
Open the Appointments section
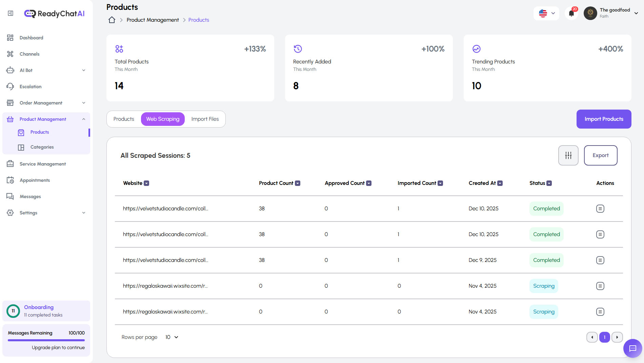point(35,180)
